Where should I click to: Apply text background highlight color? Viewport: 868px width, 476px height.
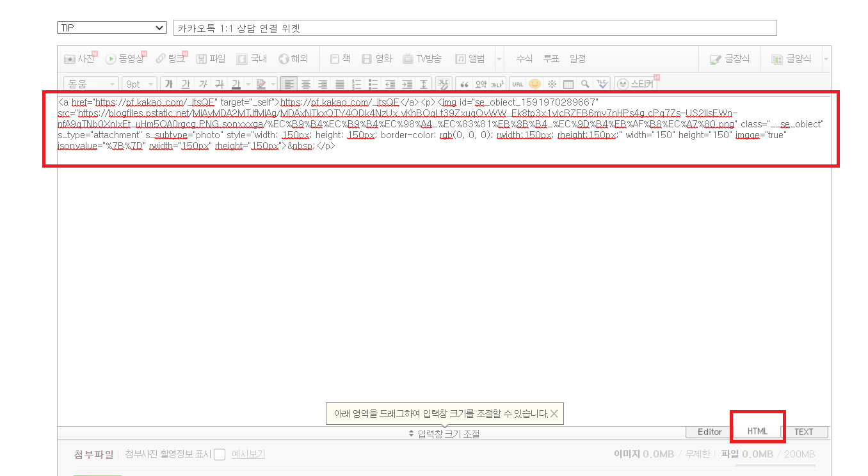pos(261,84)
